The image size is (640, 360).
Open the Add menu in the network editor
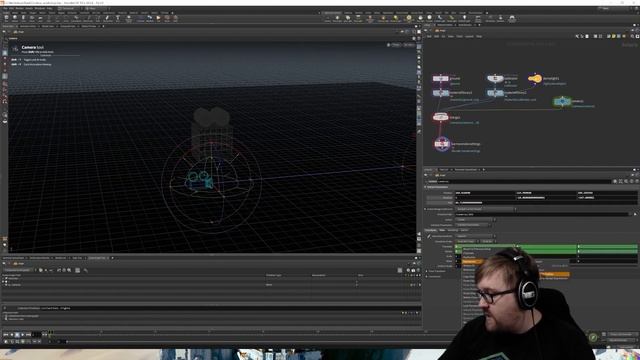pos(429,36)
